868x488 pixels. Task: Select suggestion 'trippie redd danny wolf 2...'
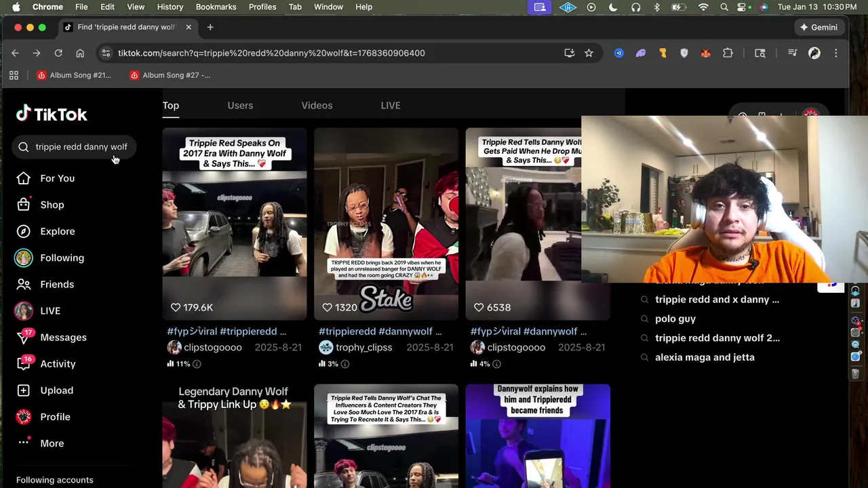(x=717, y=338)
